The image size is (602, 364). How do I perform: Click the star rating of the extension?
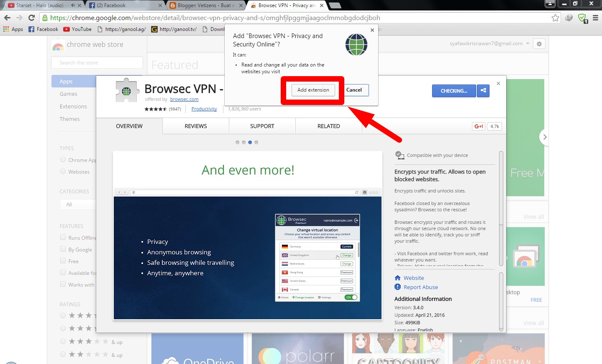(x=156, y=109)
